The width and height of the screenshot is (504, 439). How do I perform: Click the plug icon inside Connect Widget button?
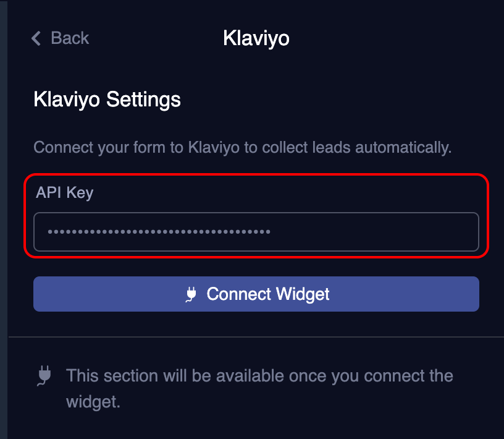(x=191, y=294)
